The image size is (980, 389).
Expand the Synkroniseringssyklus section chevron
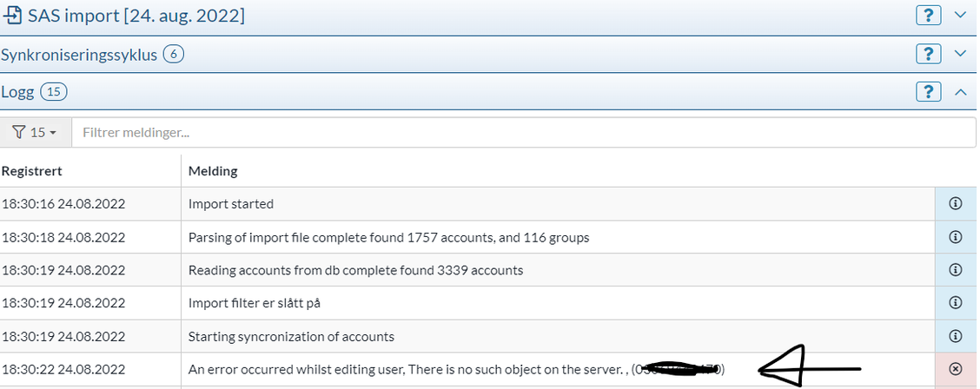960,54
